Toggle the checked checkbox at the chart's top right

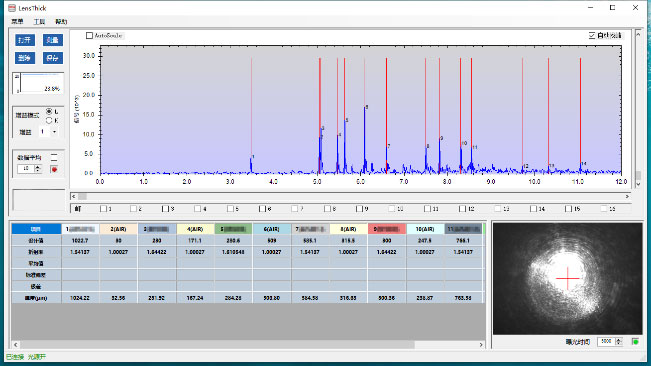[x=592, y=36]
